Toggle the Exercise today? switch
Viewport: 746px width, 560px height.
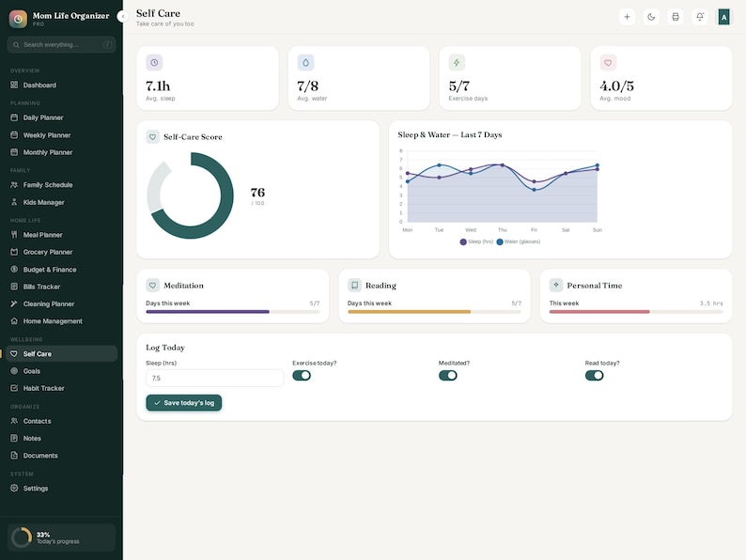click(x=302, y=376)
